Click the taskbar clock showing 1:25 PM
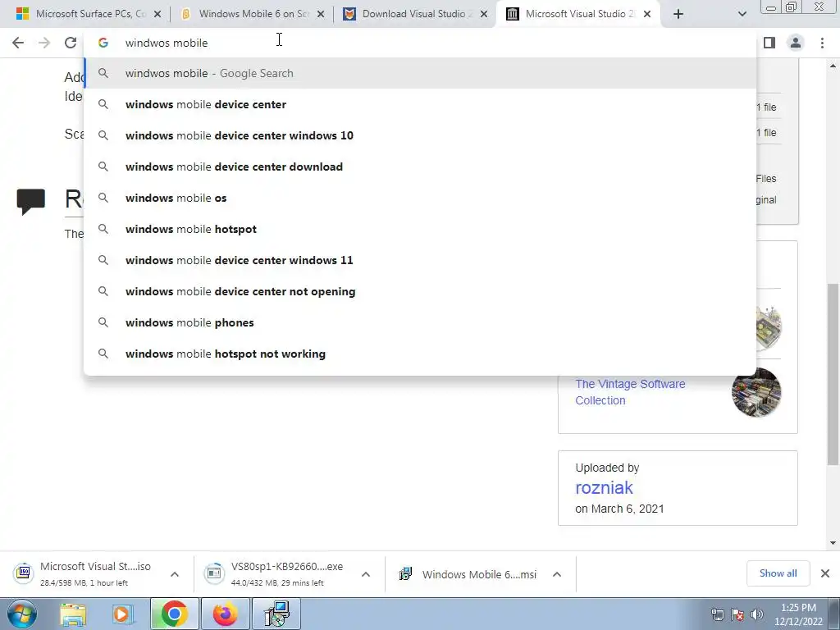 (x=798, y=614)
